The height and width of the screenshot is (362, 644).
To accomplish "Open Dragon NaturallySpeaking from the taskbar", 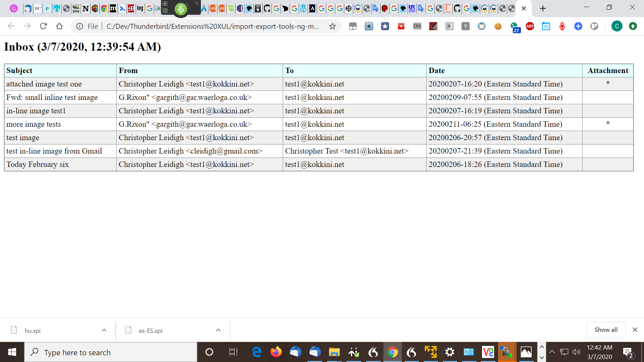I will [374, 352].
